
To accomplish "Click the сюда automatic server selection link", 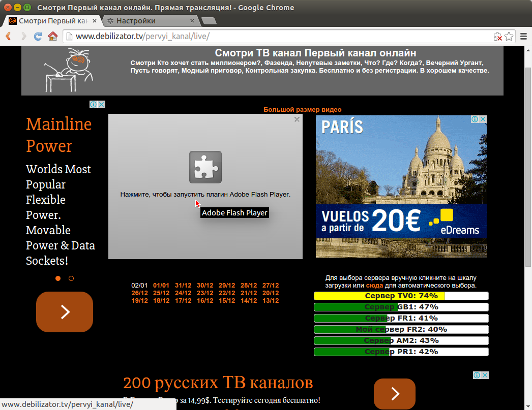I will [x=374, y=286].
